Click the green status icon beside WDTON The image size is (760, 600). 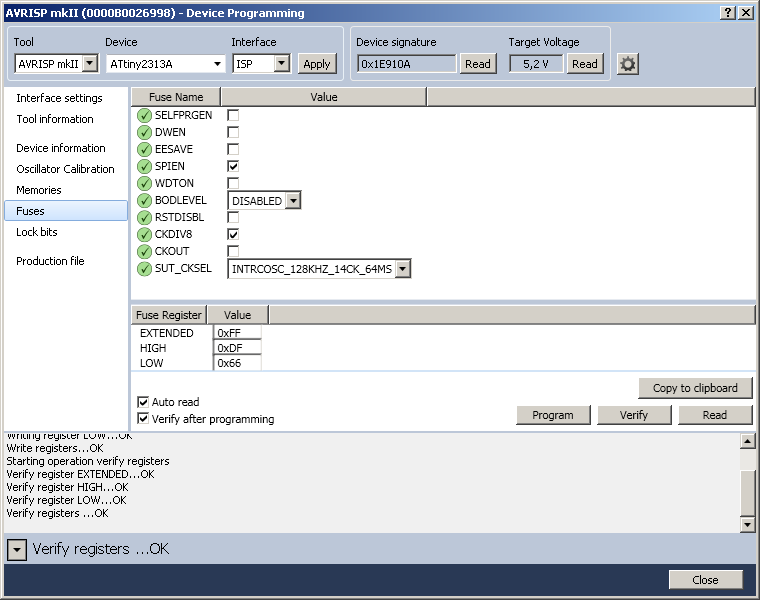[144, 183]
